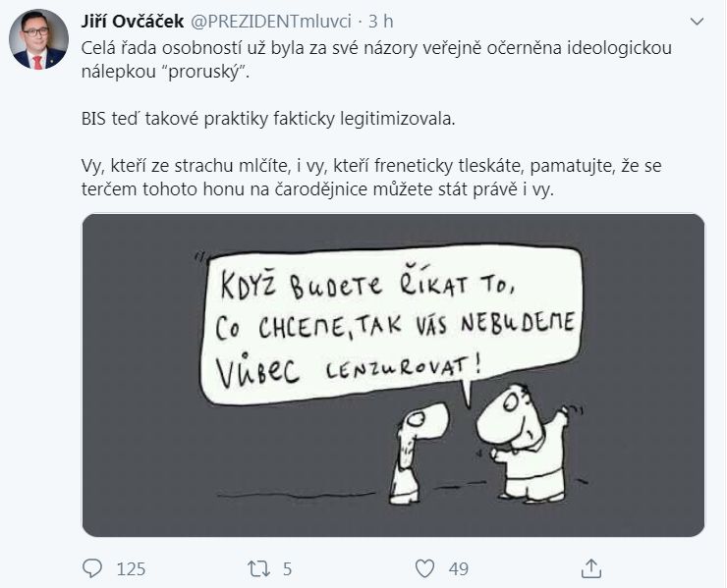Click the line "BIS teď takové praktiky"
The image size is (727, 588).
click(268, 119)
